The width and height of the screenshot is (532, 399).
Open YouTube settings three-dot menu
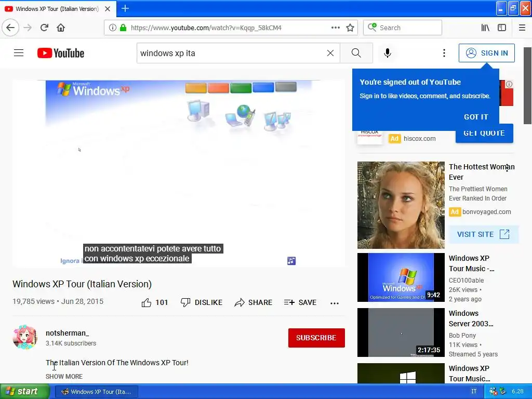(444, 53)
